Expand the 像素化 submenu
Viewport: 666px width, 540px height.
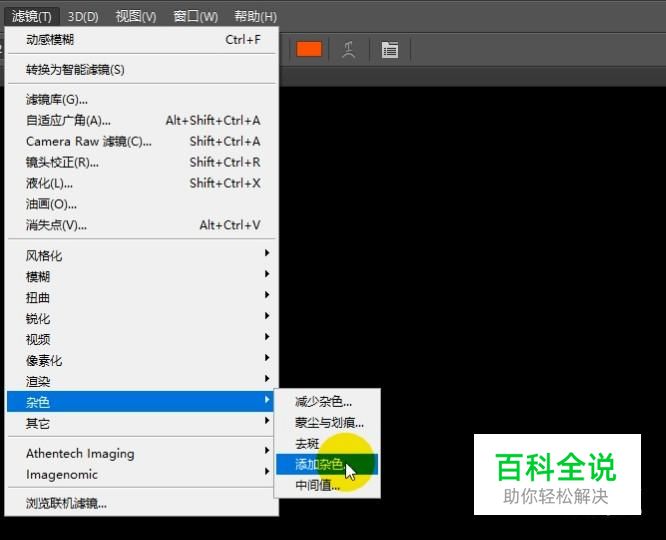click(x=143, y=361)
